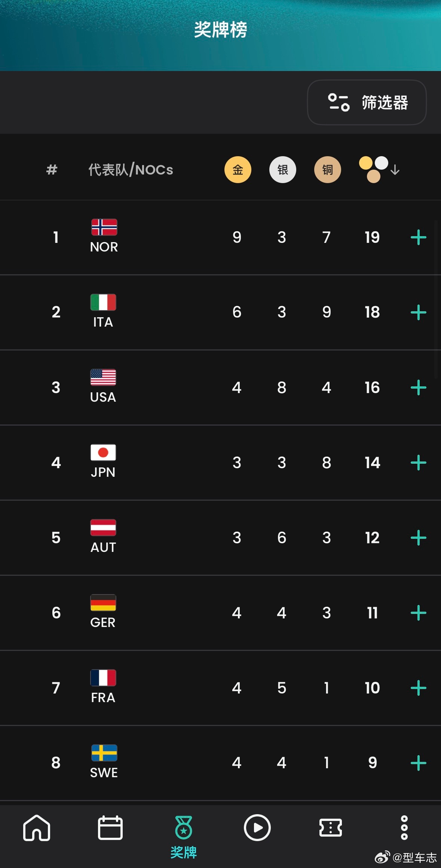
Task: Tap the silver 银 medal column header
Action: click(x=282, y=170)
